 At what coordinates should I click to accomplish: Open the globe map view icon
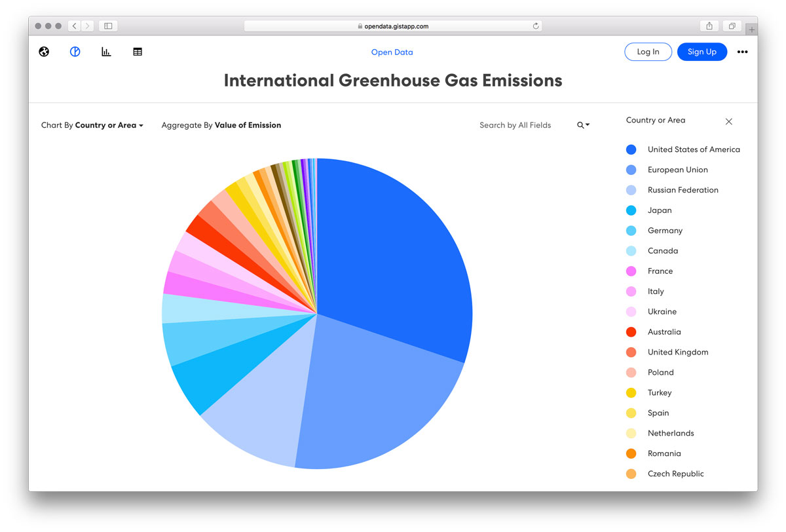pos(44,52)
